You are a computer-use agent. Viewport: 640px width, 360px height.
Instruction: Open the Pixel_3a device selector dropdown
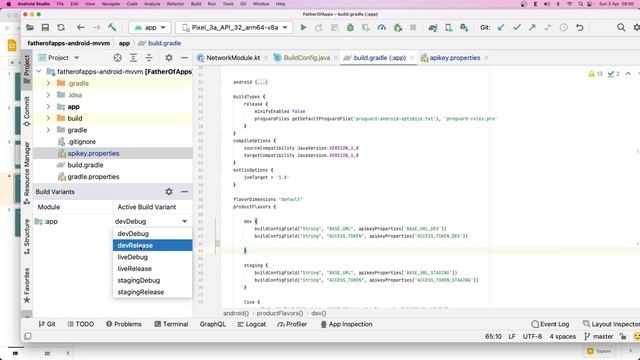(x=234, y=27)
